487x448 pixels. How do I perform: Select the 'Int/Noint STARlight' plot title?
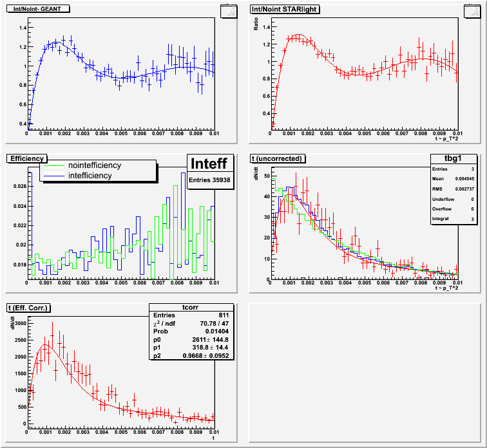(x=284, y=9)
